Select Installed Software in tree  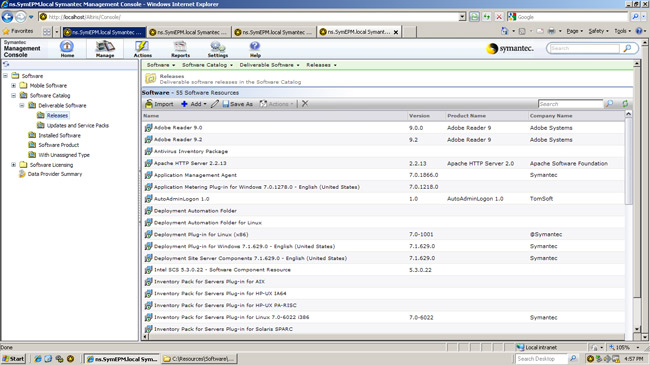tap(59, 135)
